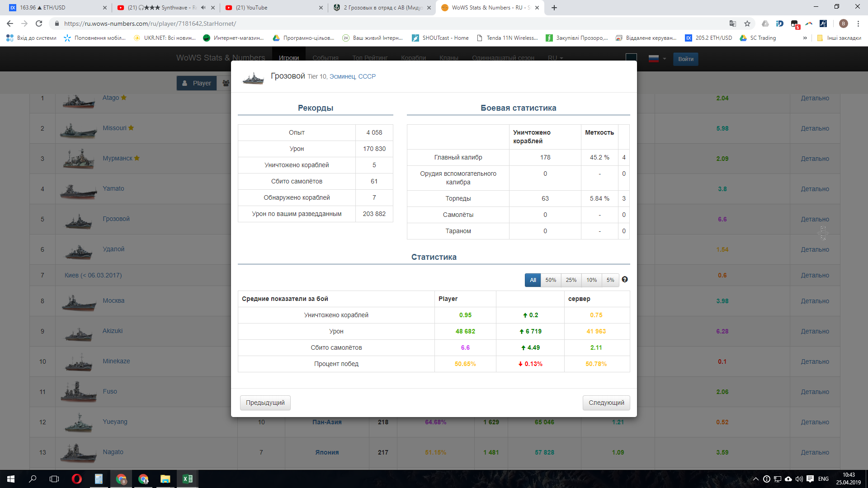Open Киев (< 06.03.2017) ship link

[x=93, y=275]
